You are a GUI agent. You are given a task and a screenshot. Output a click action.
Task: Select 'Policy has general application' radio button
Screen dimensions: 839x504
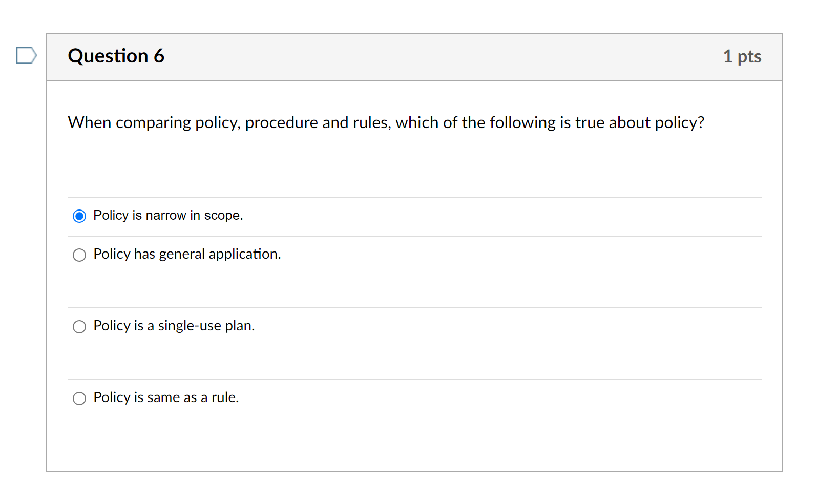[79, 255]
